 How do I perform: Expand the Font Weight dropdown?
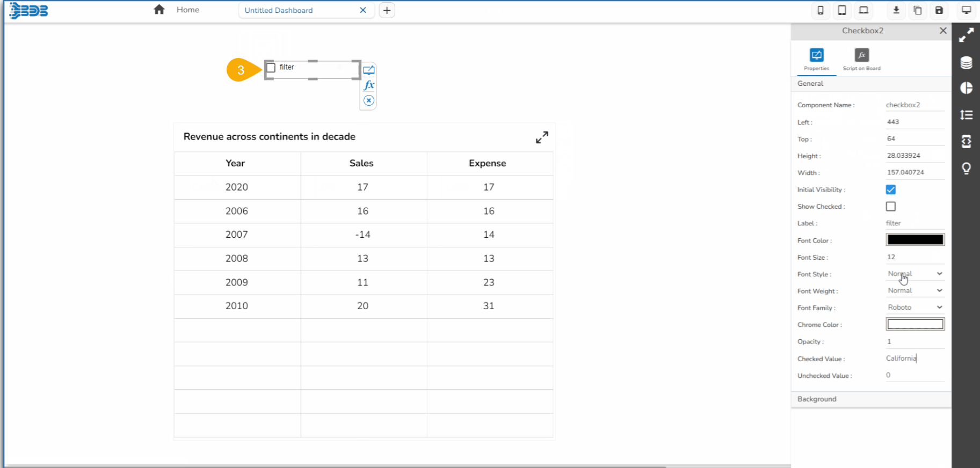(915, 290)
